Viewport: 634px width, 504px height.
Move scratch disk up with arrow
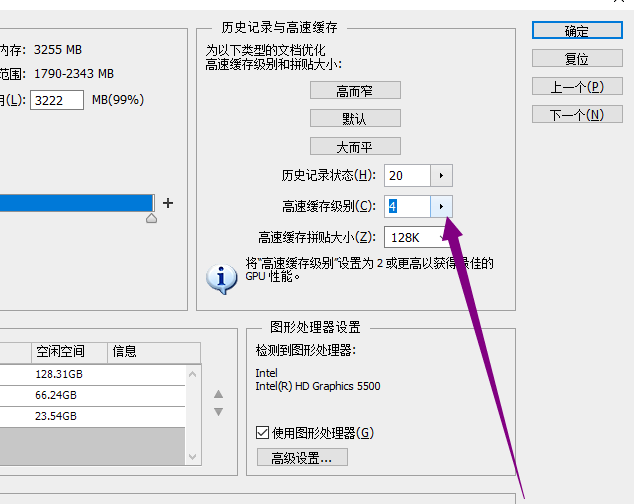(218, 394)
